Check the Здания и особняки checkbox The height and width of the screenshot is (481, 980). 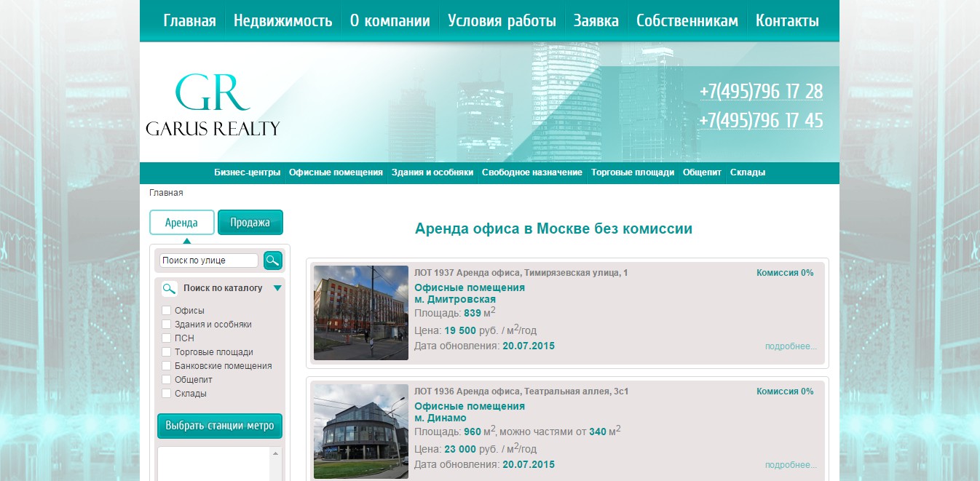pos(166,325)
